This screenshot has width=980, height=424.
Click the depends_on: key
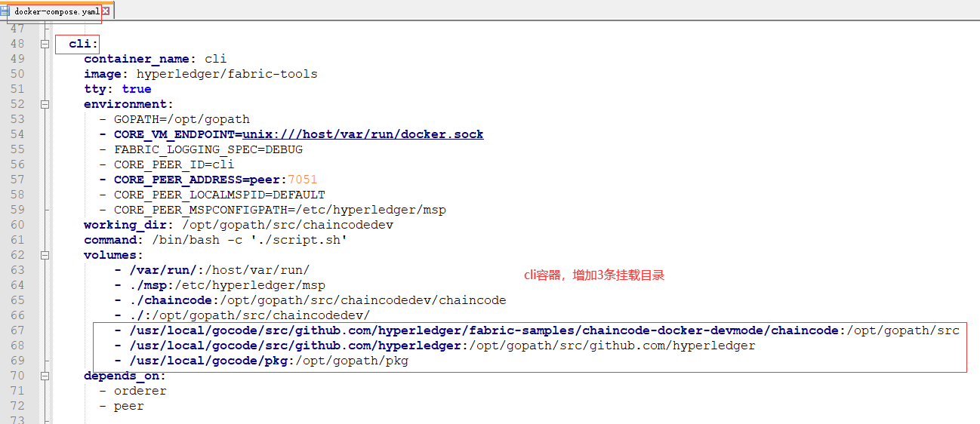[125, 376]
